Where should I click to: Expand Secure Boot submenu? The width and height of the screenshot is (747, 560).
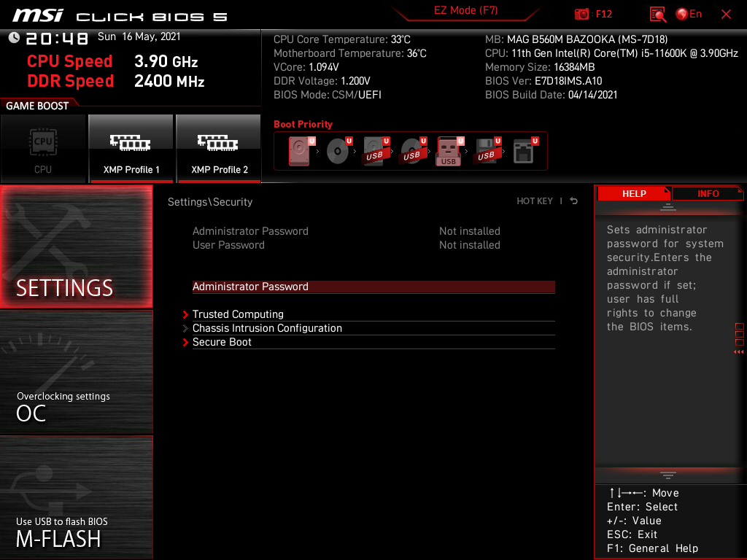pos(373,342)
